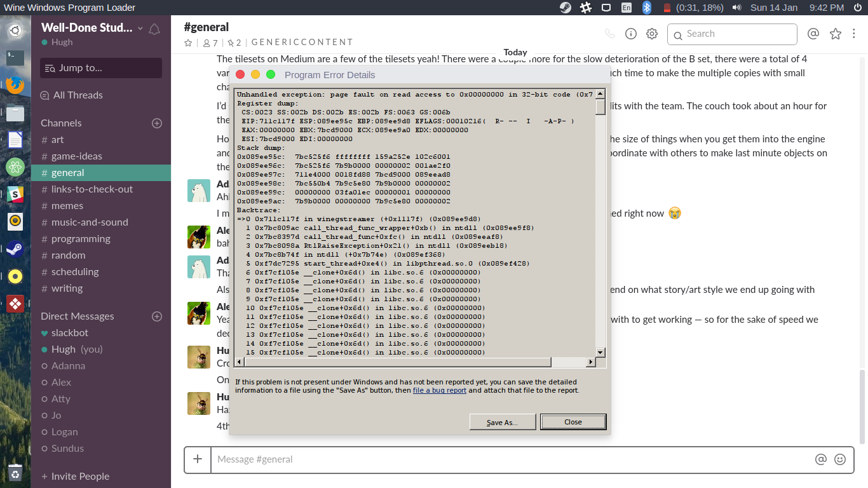
Task: Toggle Slack notifications bell
Action: click(154, 29)
